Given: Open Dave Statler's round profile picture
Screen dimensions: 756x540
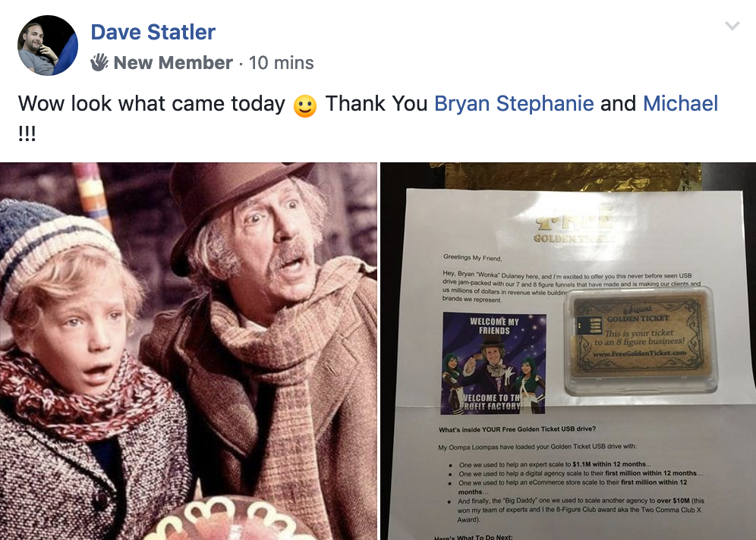Looking at the screenshot, I should click(48, 46).
